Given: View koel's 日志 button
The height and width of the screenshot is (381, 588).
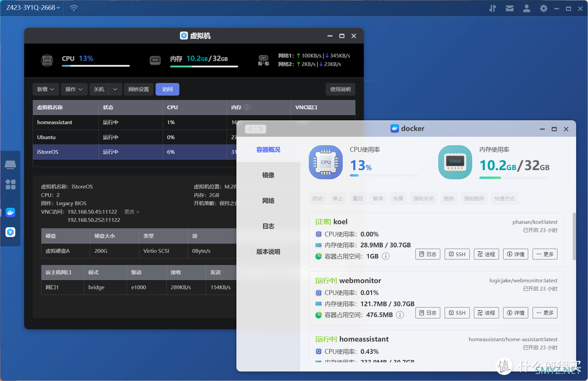Looking at the screenshot, I should (428, 254).
